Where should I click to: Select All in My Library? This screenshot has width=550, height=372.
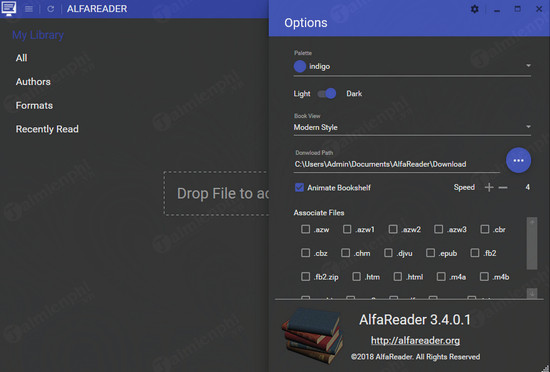click(x=21, y=58)
